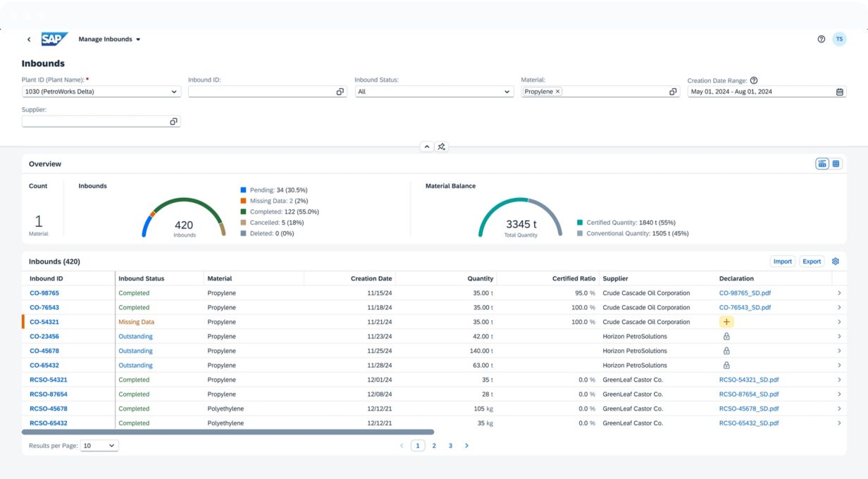The width and height of the screenshot is (868, 479).
Task: Open the TS user profile avatar
Action: pyautogui.click(x=839, y=39)
